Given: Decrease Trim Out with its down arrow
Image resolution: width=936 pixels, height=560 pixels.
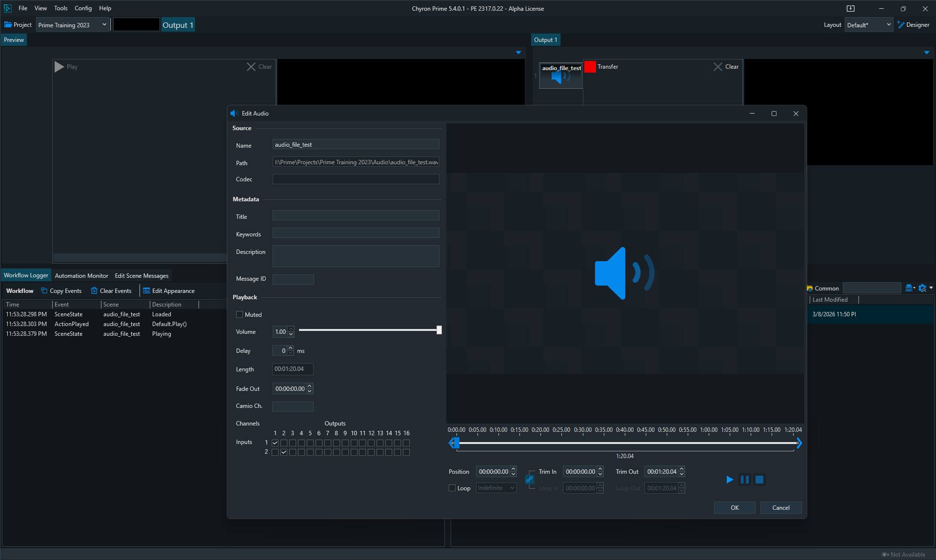Looking at the screenshot, I should (682, 474).
